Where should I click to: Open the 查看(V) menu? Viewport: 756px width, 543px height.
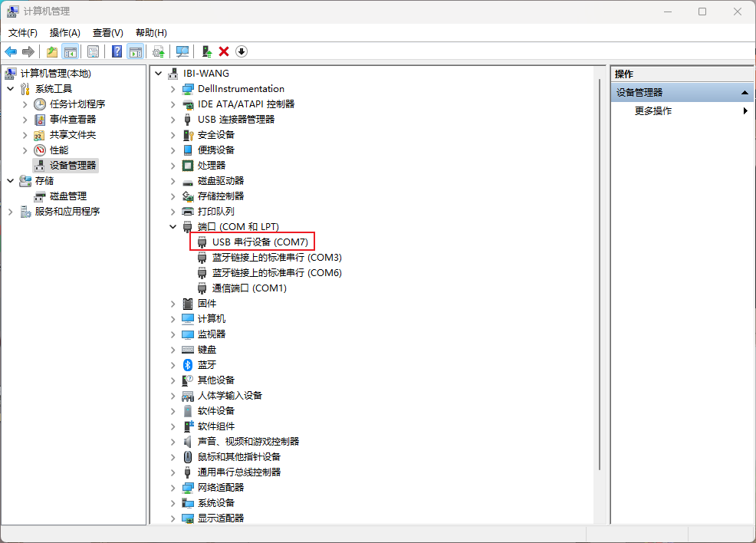coord(108,33)
